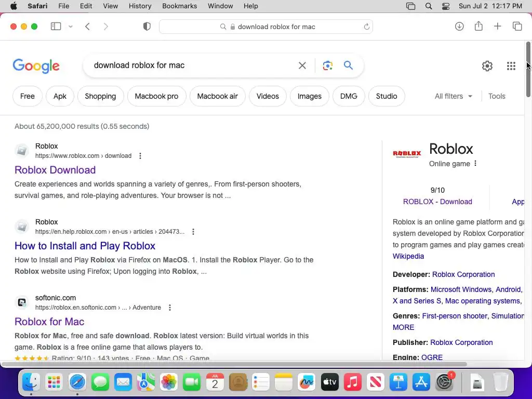
Task: Open App Store from the dock
Action: [x=421, y=382]
